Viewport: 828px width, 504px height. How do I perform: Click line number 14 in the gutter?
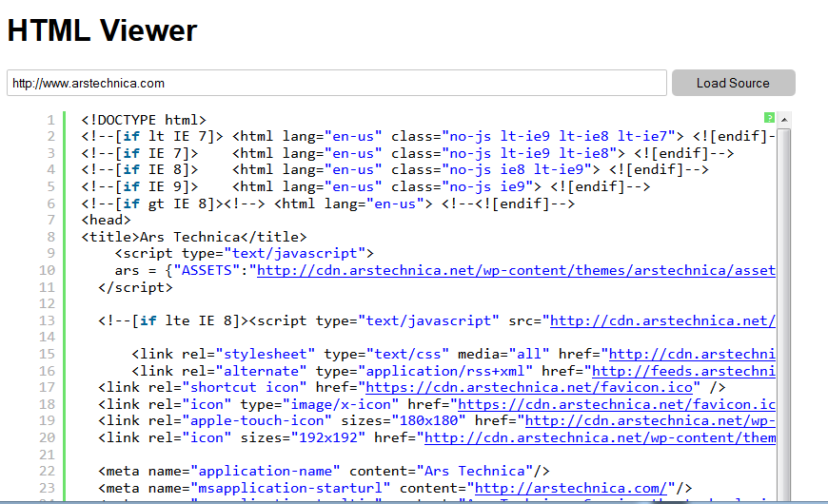(47, 338)
